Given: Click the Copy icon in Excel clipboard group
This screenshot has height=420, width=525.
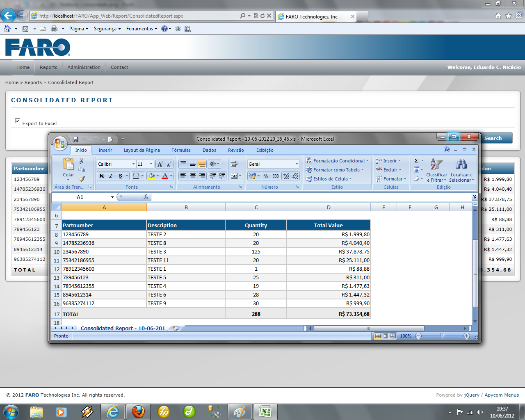Looking at the screenshot, I should point(82,170).
